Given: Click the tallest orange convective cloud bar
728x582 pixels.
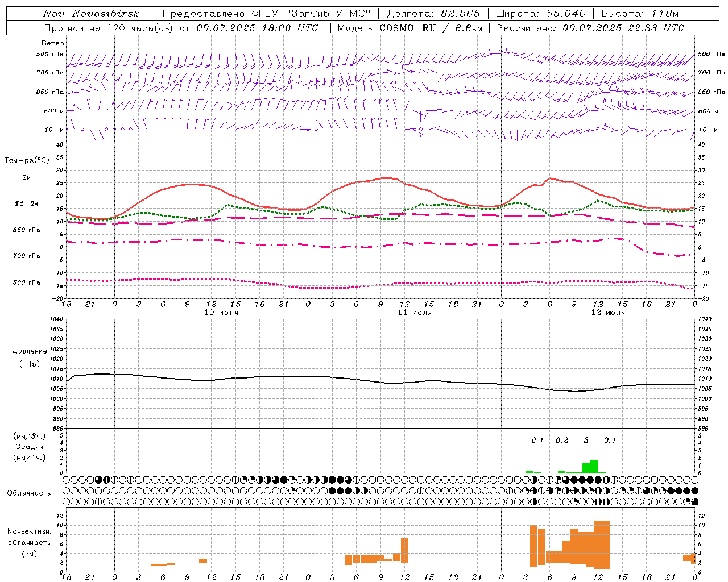Looking at the screenshot, I should [x=602, y=545].
